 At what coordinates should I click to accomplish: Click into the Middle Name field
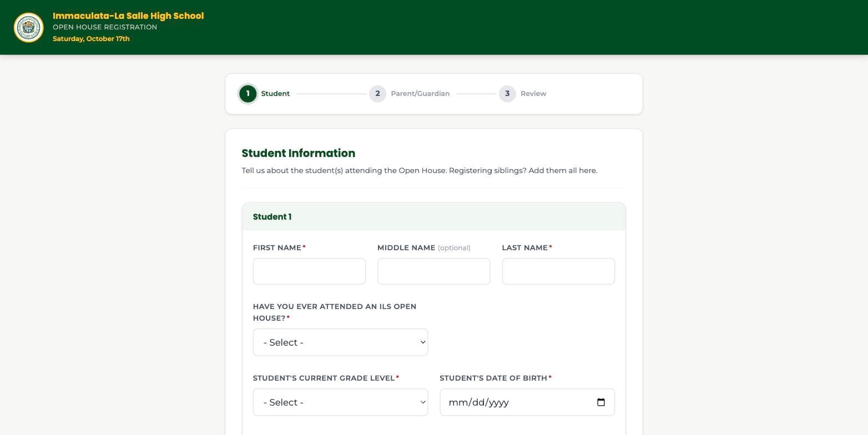point(434,271)
